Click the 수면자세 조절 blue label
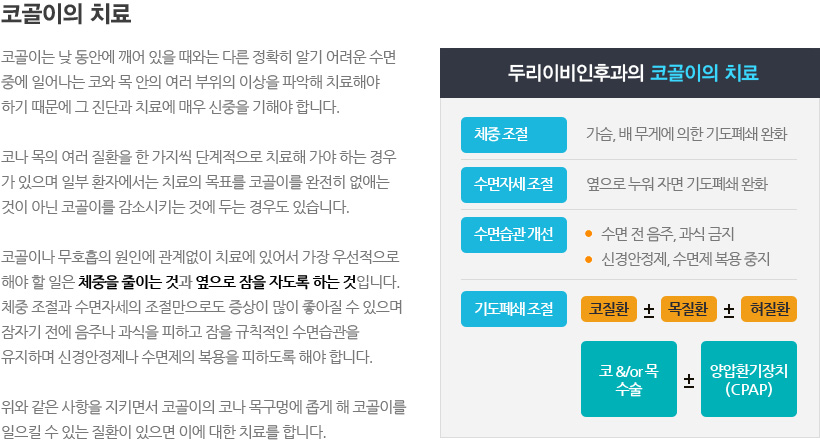The height and width of the screenshot is (440, 820). coord(514,183)
